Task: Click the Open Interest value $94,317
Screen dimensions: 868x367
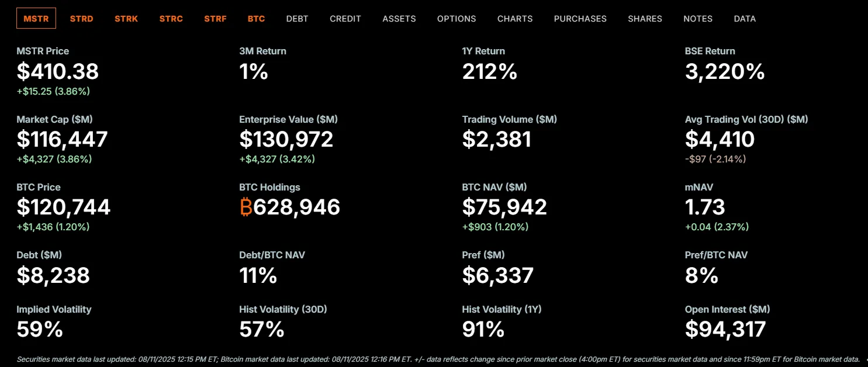Action: pyautogui.click(x=725, y=330)
